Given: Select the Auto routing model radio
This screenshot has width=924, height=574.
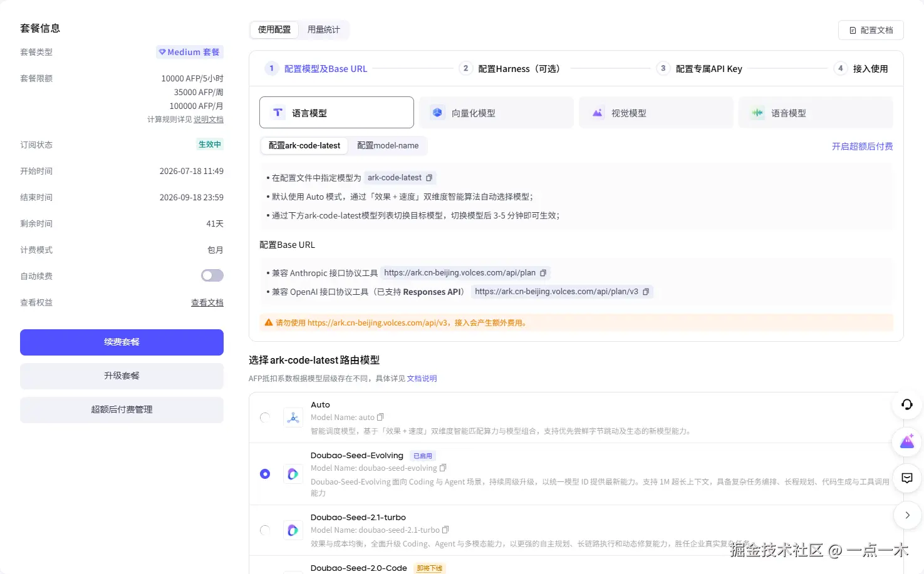Looking at the screenshot, I should pos(265,418).
